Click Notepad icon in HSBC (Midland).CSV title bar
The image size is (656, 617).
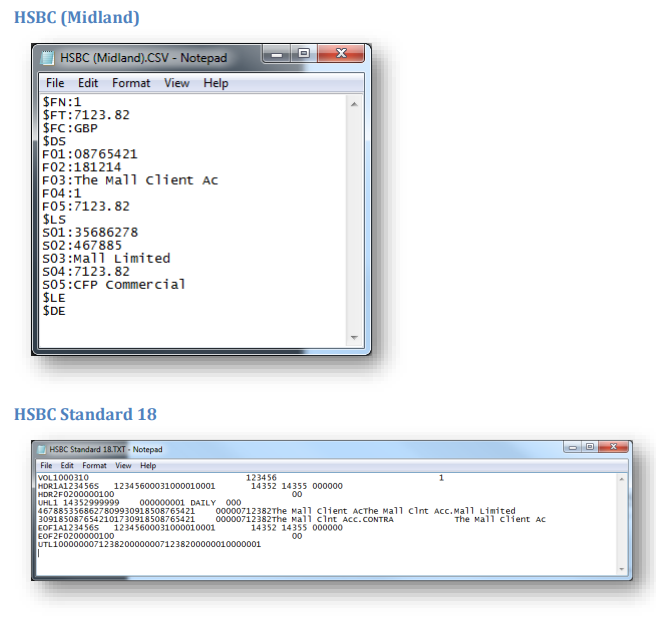(47, 58)
